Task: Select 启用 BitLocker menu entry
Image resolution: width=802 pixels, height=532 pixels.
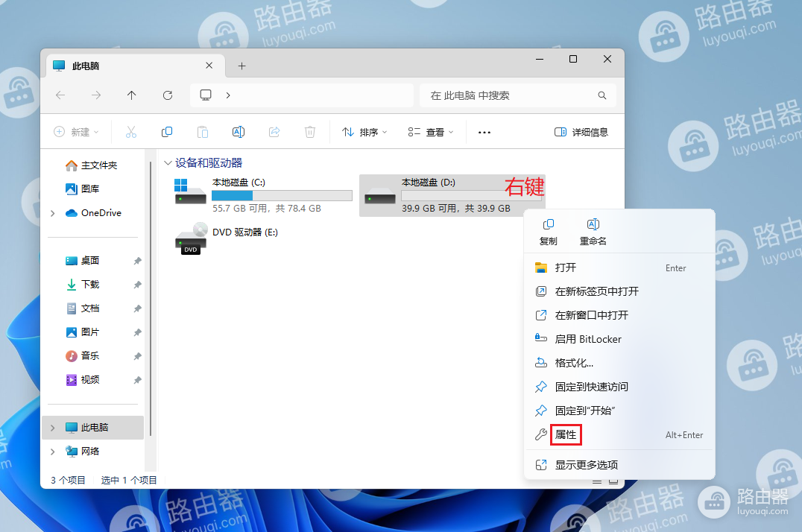Action: [619, 339]
